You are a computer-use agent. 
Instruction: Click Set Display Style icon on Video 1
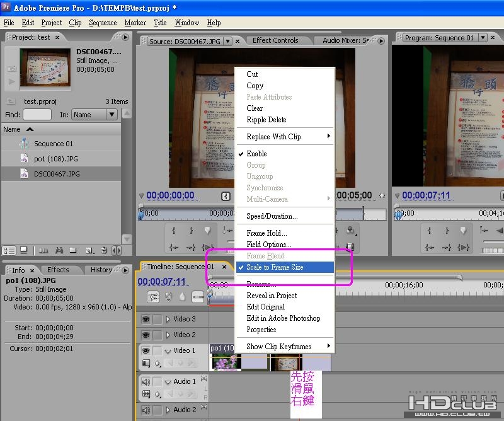(x=146, y=363)
